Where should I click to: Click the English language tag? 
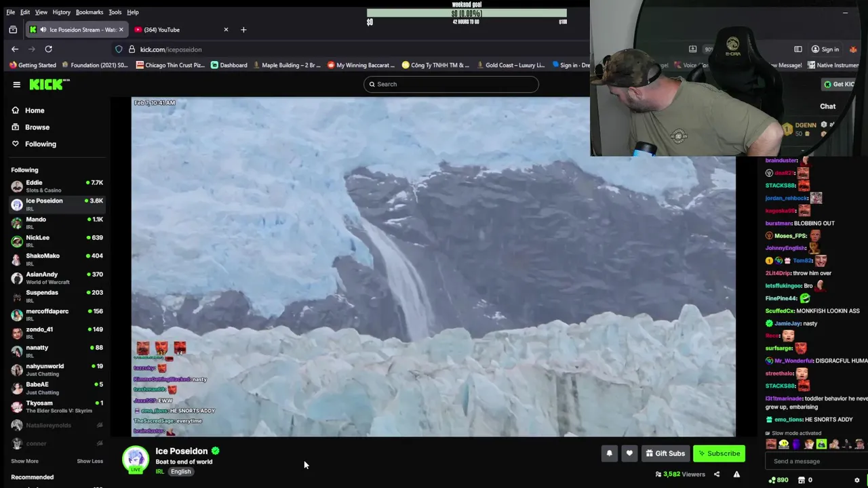tap(180, 472)
